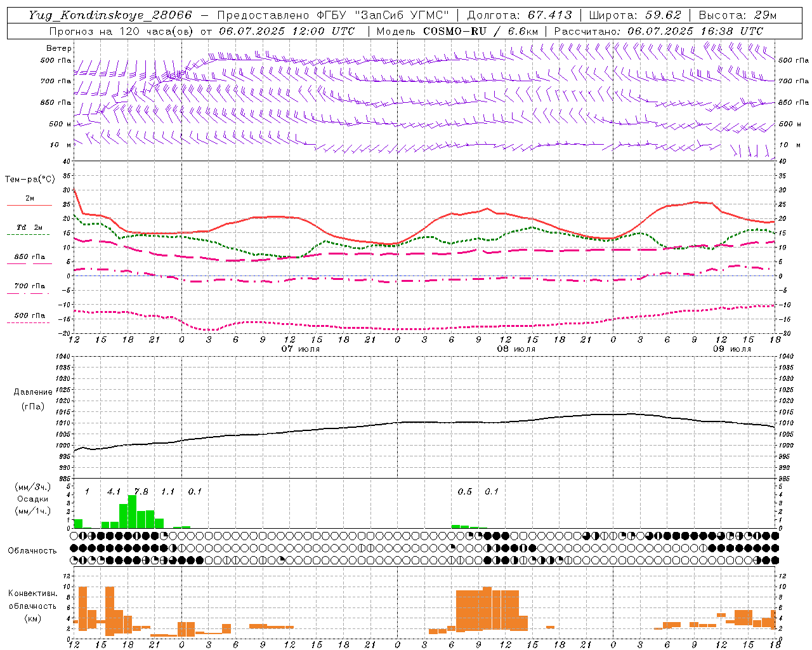Click the (км) convective cloud unit label

(x=32, y=618)
